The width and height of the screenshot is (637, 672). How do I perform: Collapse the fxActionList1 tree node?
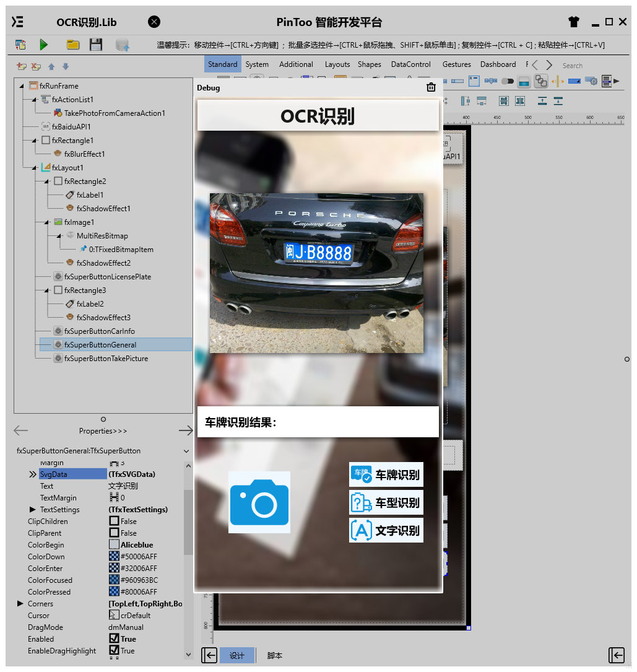34,100
